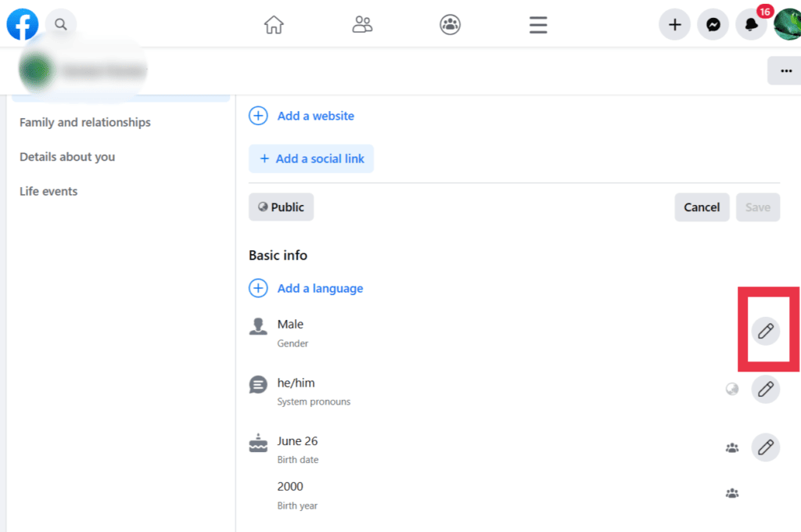Edit the Male gender entry pencil
This screenshot has width=801, height=532.
765,331
